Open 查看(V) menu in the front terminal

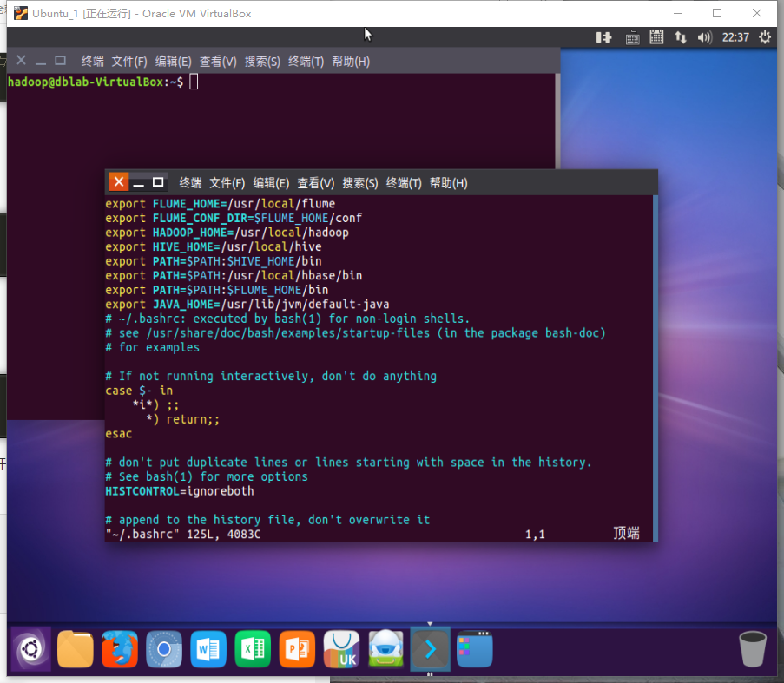315,183
